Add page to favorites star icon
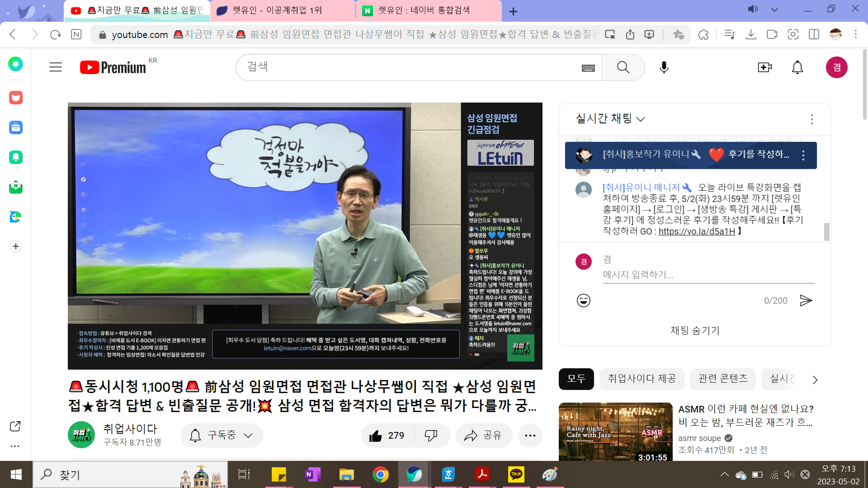The width and height of the screenshot is (868, 488). (678, 34)
